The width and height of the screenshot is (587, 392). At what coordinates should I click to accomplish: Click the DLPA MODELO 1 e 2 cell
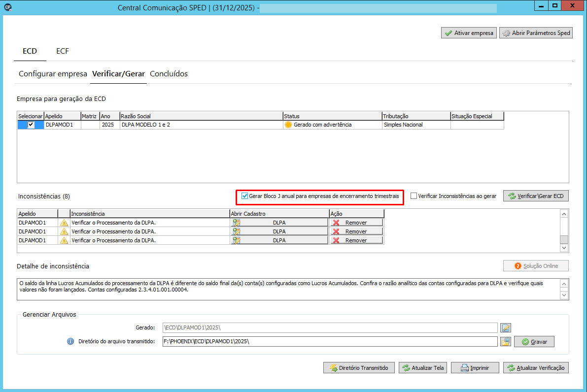coord(201,125)
